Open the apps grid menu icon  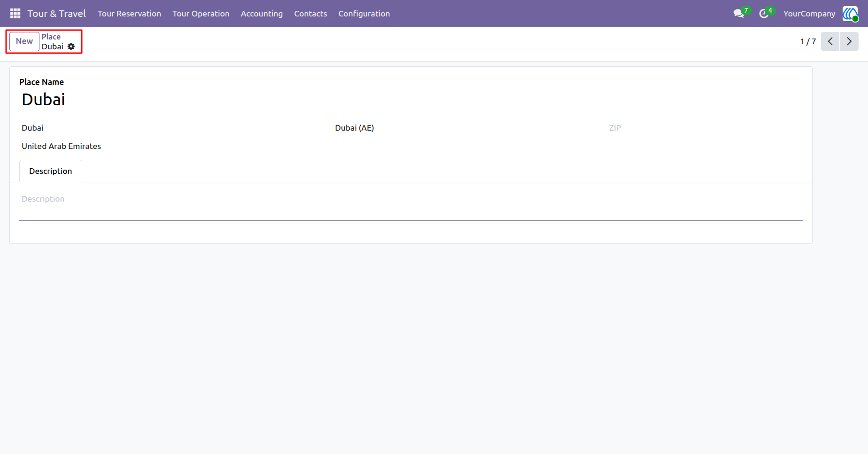(x=15, y=14)
